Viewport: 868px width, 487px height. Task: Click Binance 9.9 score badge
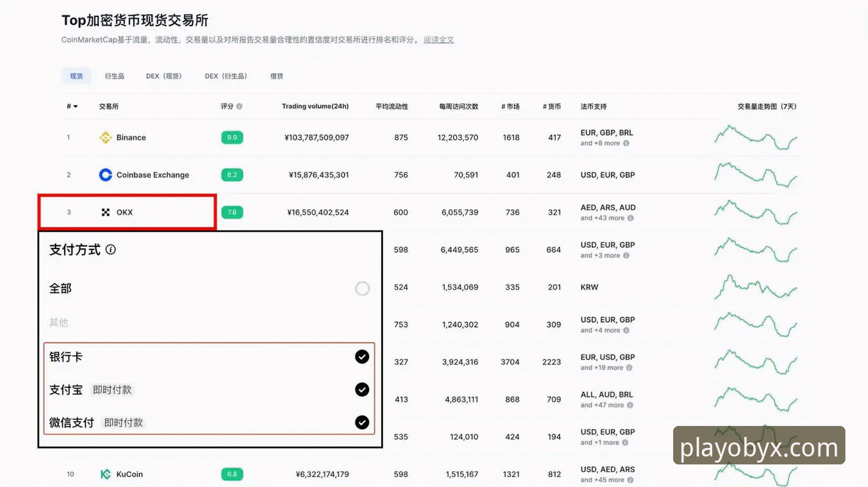(232, 137)
